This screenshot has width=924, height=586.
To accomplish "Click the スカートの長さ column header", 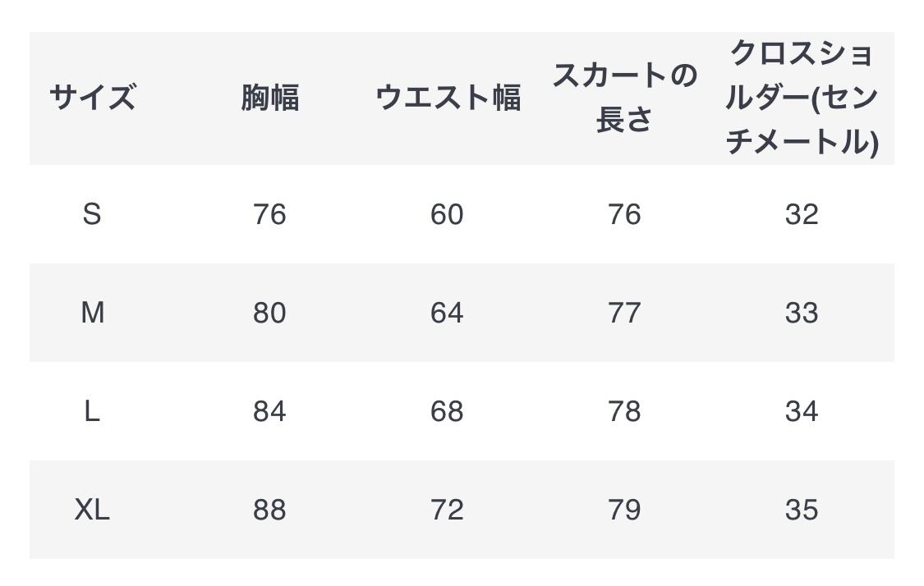I will [x=624, y=98].
